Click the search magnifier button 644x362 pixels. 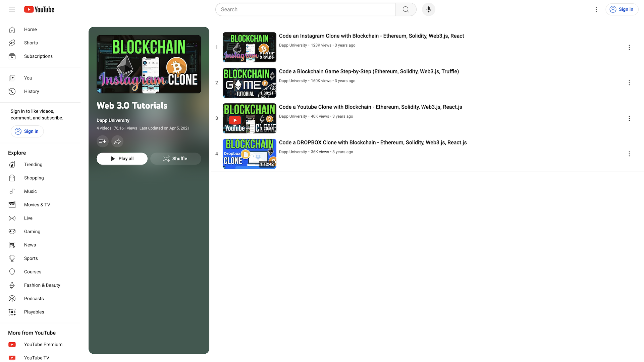(x=406, y=9)
